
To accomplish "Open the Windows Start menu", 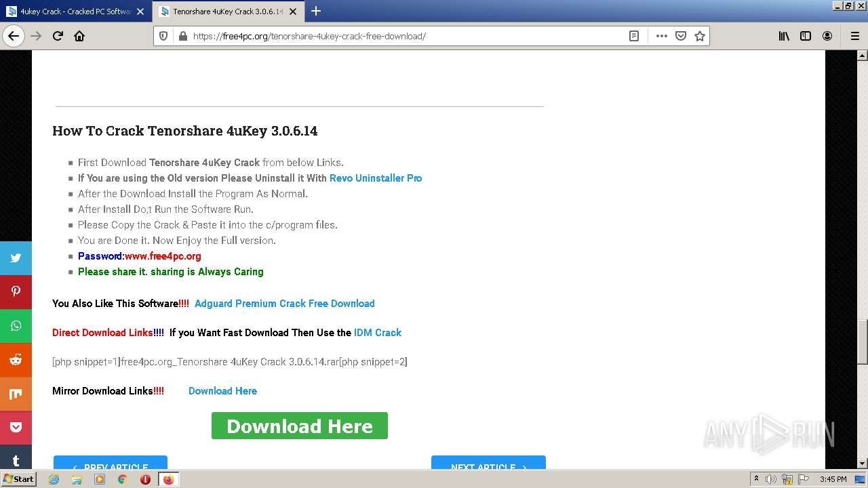I will point(18,479).
